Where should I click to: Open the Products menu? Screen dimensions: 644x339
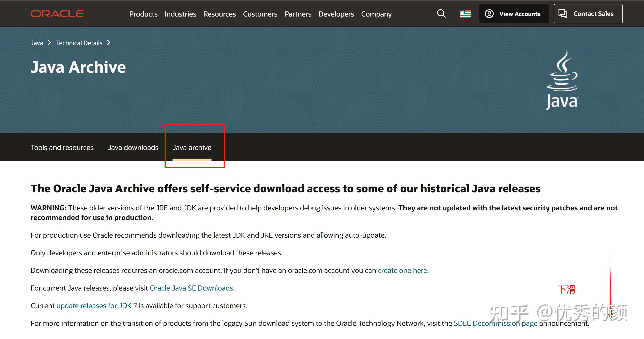(143, 14)
